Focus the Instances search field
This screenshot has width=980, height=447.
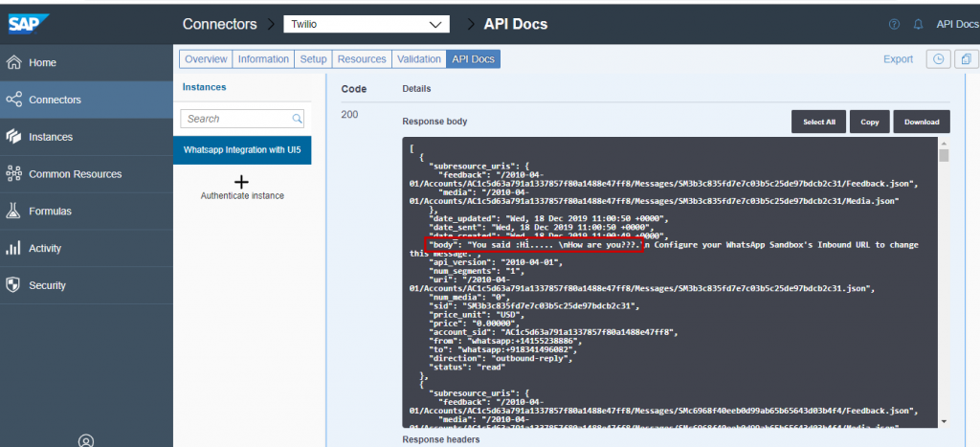tap(242, 118)
